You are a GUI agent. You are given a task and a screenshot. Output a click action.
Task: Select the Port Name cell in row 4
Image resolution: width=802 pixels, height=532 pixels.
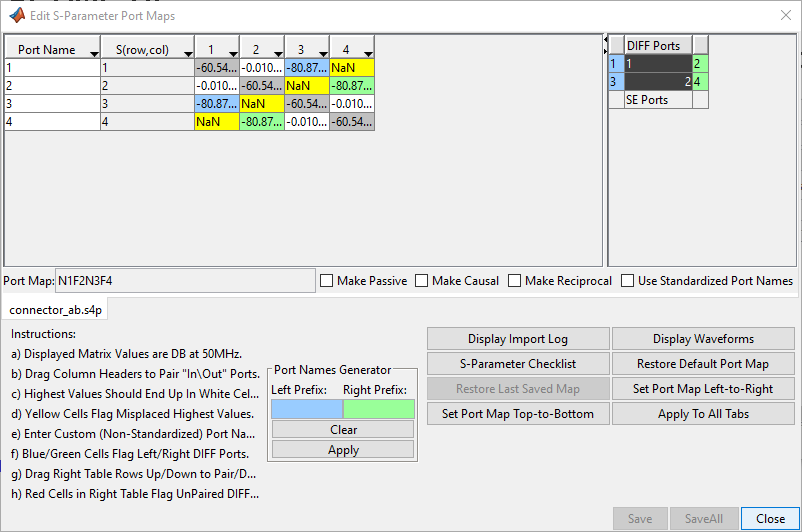coord(52,122)
